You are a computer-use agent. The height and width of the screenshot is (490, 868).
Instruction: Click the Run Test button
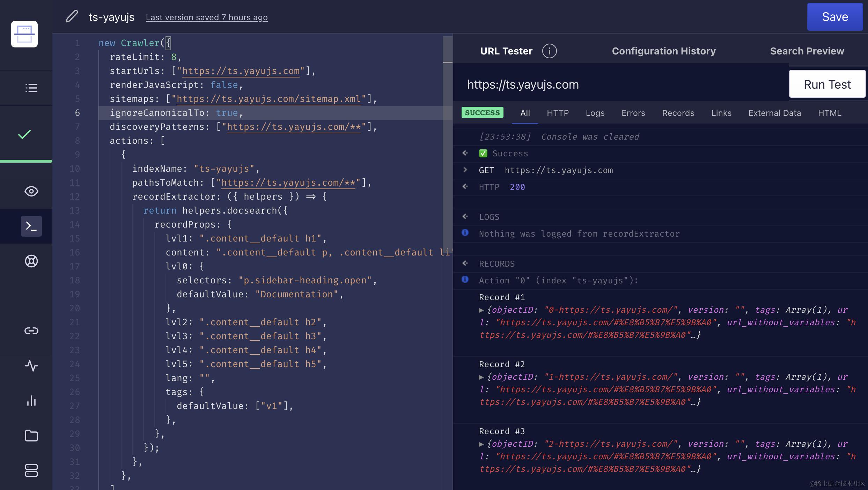pyautogui.click(x=827, y=84)
